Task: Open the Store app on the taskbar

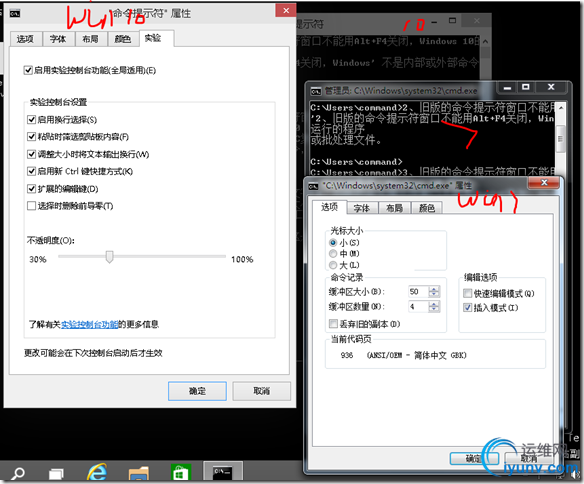Action: click(181, 473)
